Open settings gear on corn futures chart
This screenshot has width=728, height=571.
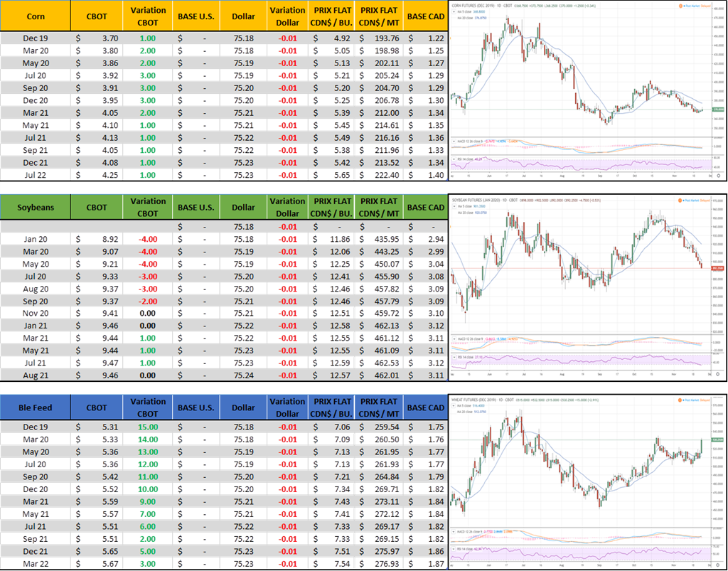point(717,174)
